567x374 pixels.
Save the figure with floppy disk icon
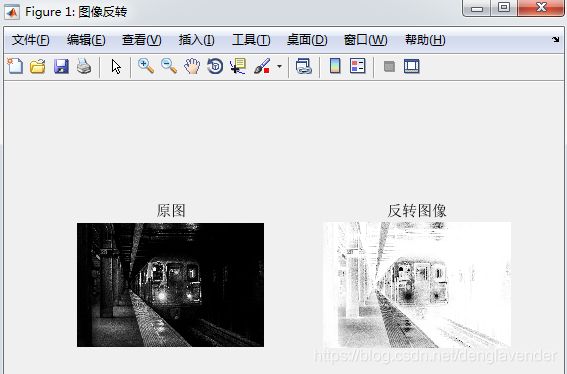[x=61, y=67]
